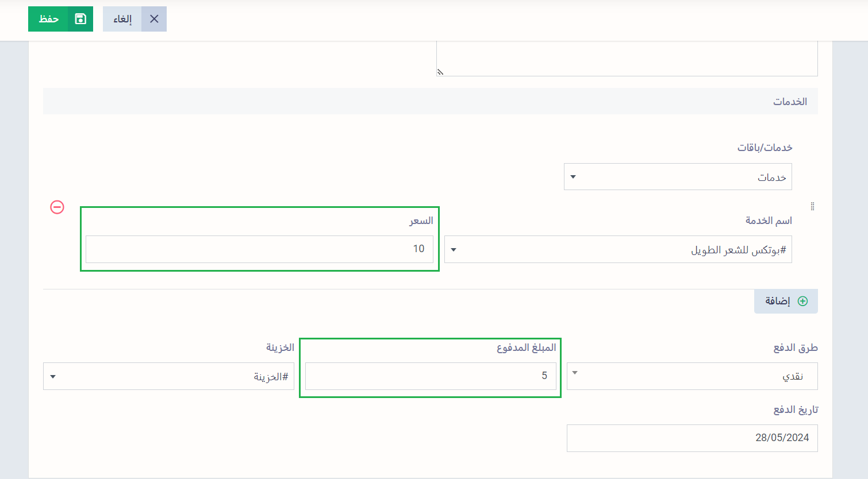The width and height of the screenshot is (868, 479).
Task: Click the إلغاء cancel button
Action: [135, 19]
